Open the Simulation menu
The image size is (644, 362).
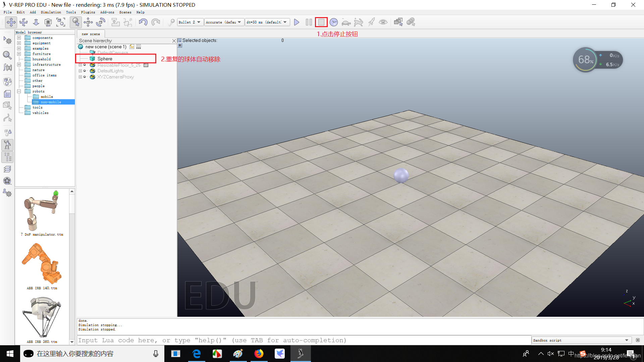pos(50,12)
